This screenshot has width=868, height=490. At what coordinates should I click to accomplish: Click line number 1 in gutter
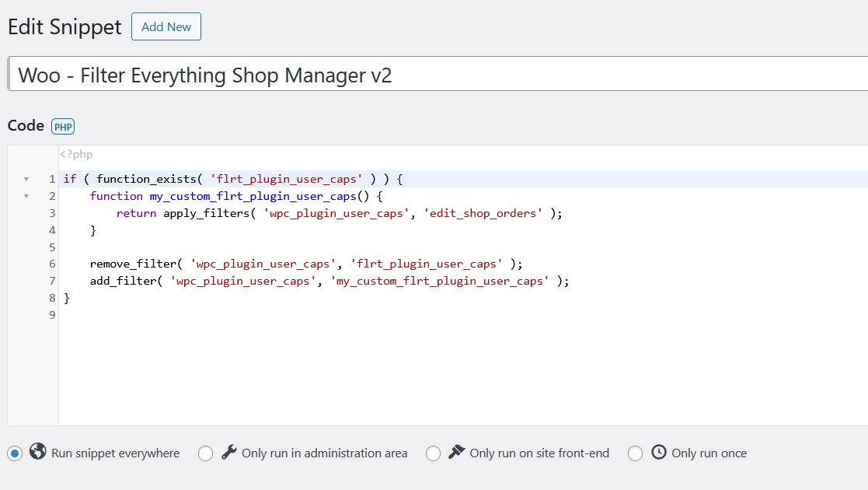click(52, 179)
